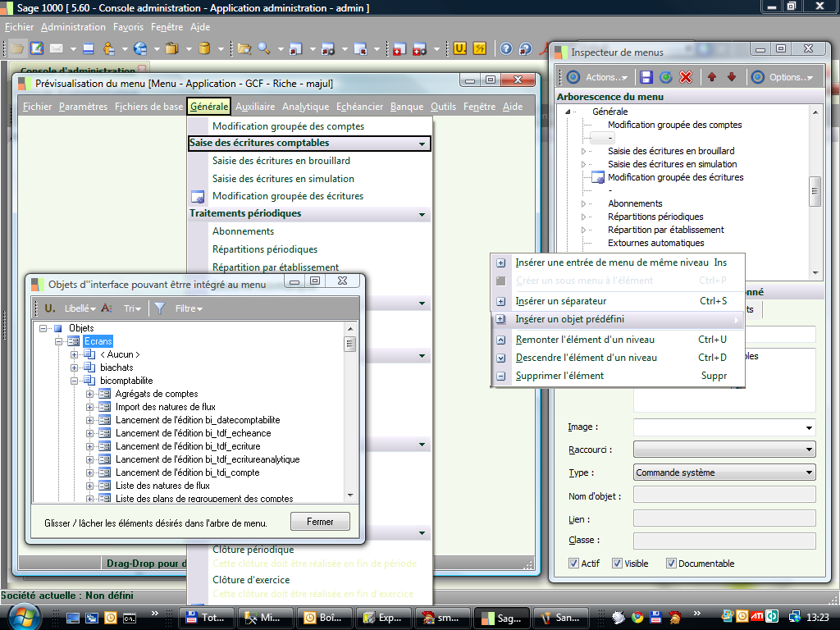
Task: Open the Libellé dropdown
Action: [80, 308]
